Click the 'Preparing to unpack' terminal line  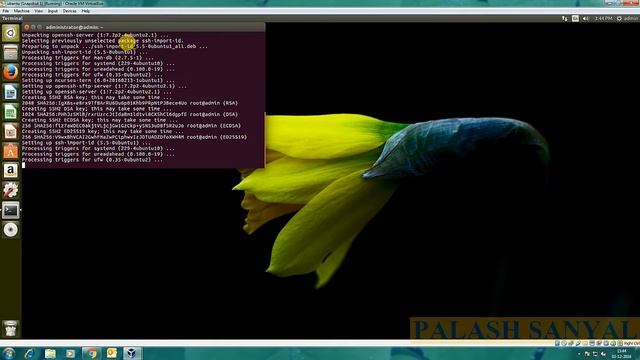point(115,47)
